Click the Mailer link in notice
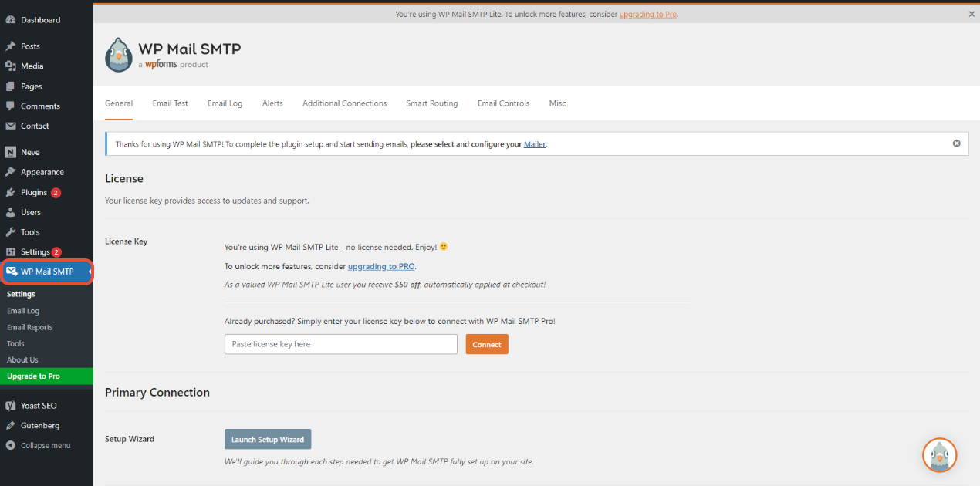The height and width of the screenshot is (486, 980). tap(535, 144)
